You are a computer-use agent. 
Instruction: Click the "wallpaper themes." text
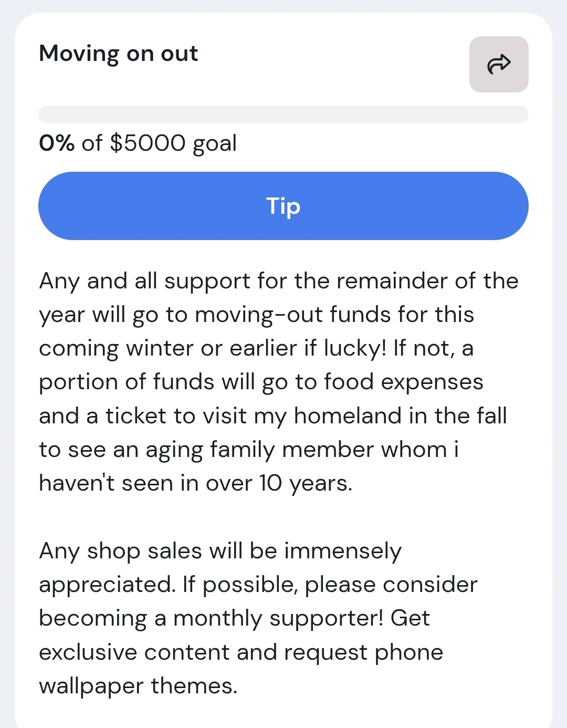pyautogui.click(x=138, y=686)
